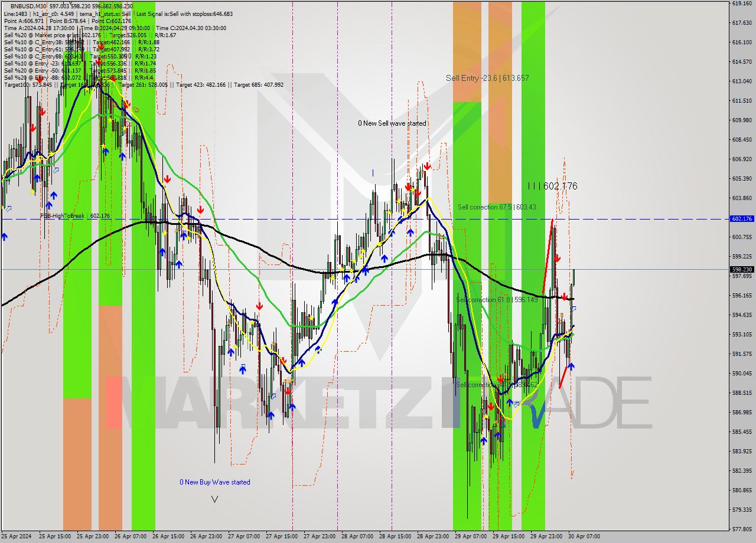Click the 'FSB-HighToBreak | 602.176' label
This screenshot has height=543, width=756.
(75, 216)
